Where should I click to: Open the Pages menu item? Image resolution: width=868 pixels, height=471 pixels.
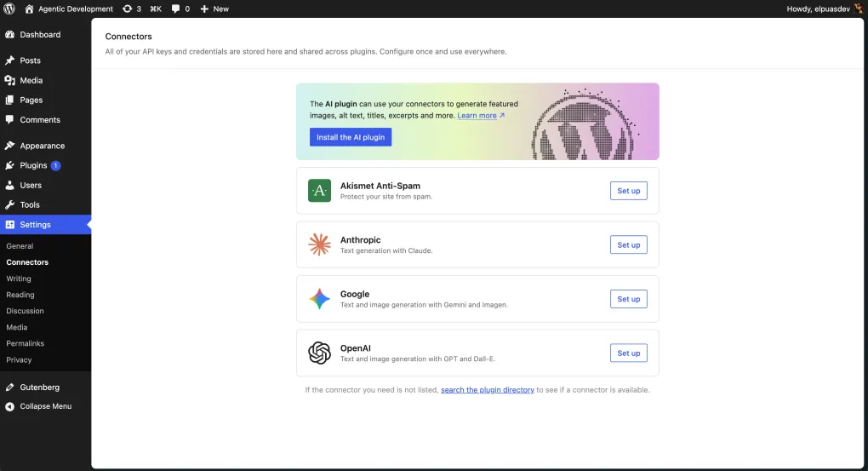[x=45, y=101]
